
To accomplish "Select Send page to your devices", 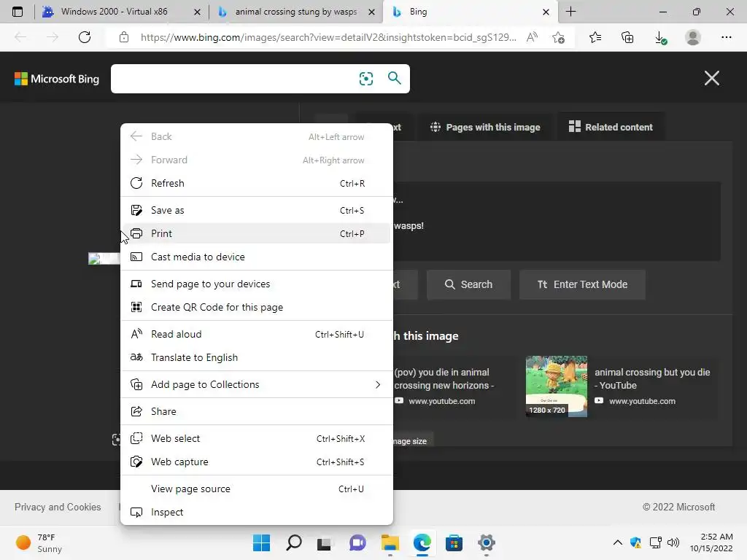I will (257, 284).
